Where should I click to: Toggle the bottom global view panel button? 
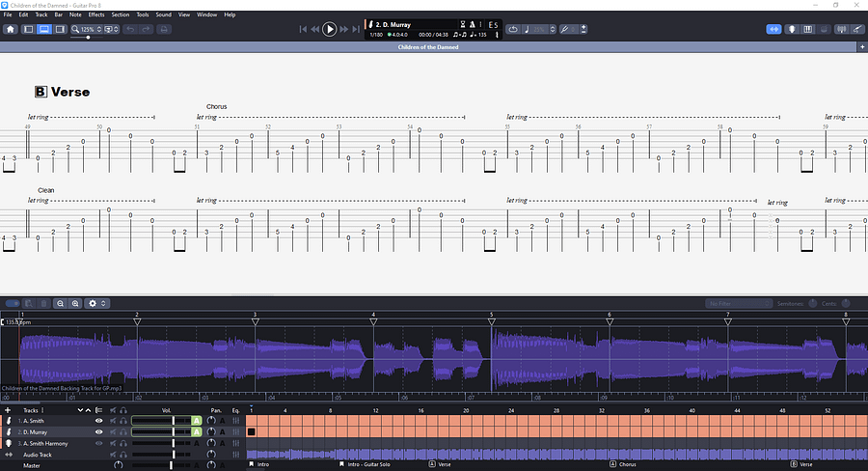(x=43, y=29)
